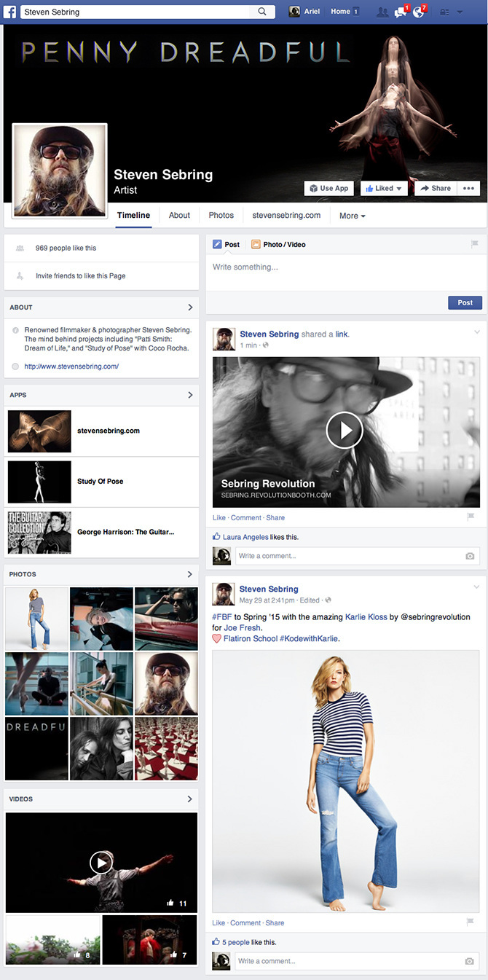This screenshot has height=980, width=488.
Task: Open http://www.stevensebring.com/ link in About
Action: point(71,366)
